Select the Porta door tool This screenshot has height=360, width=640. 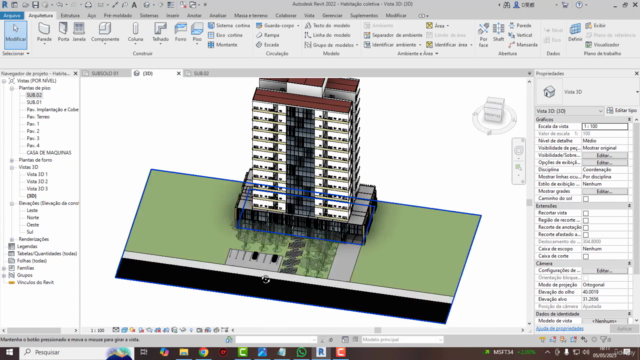tap(63, 33)
